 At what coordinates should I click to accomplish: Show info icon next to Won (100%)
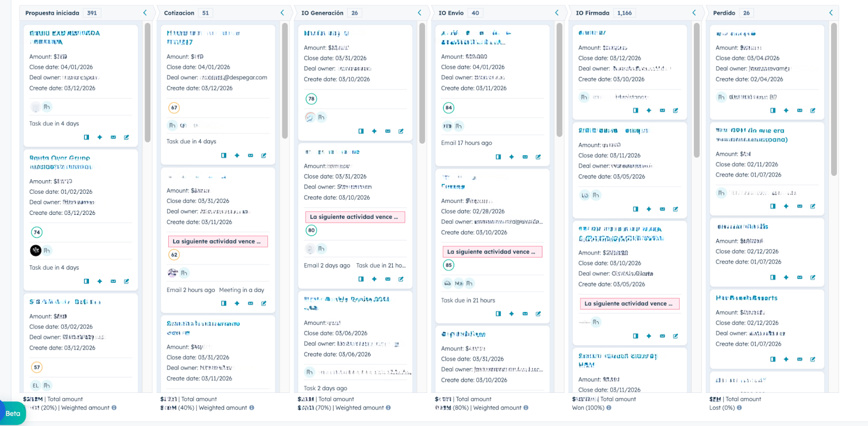point(609,408)
